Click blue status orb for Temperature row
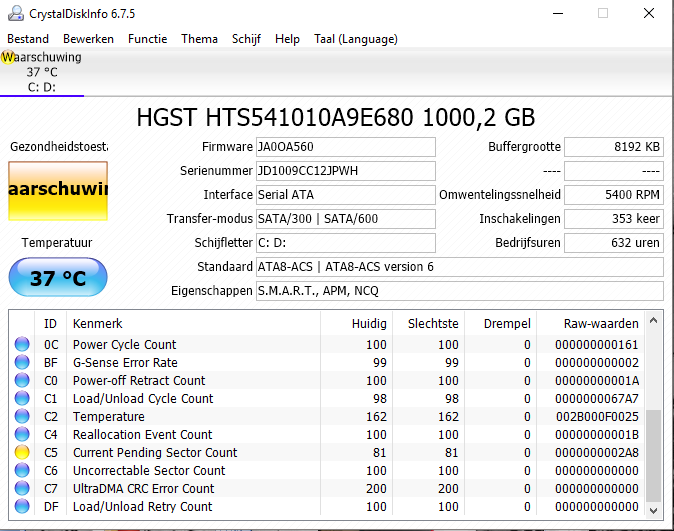 tap(22, 417)
